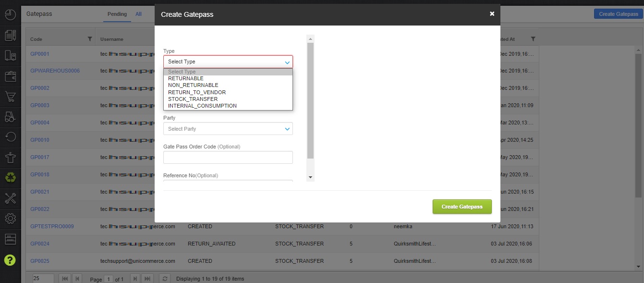Open gatepass GP0010 link

pos(40,140)
